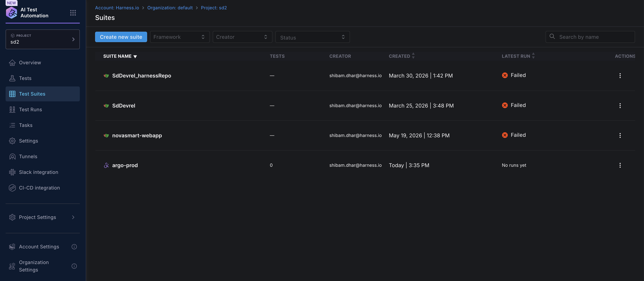Open the SdDevrel suite

click(x=124, y=106)
